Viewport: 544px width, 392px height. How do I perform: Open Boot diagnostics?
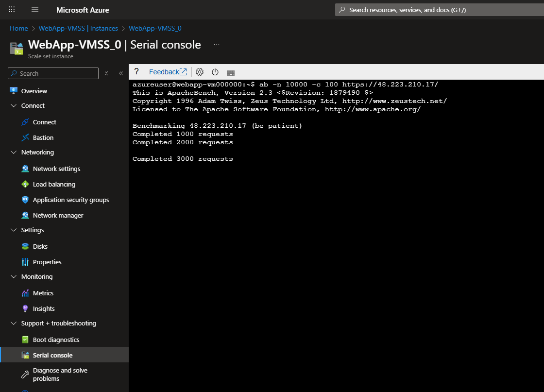[x=55, y=340]
